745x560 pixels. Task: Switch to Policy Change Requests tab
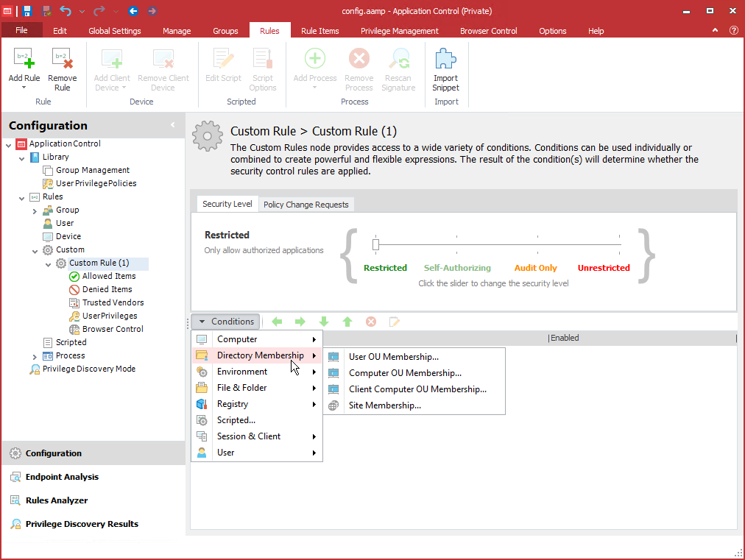[x=306, y=205]
